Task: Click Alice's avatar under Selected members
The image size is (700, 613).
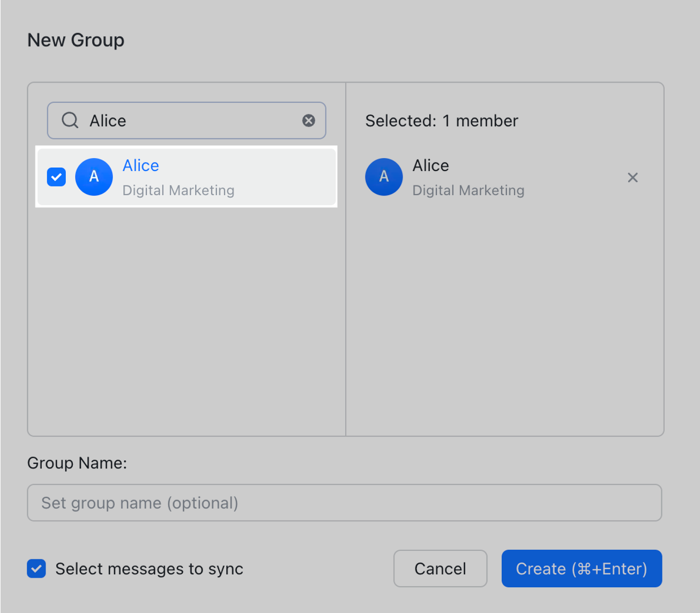Action: tap(384, 177)
